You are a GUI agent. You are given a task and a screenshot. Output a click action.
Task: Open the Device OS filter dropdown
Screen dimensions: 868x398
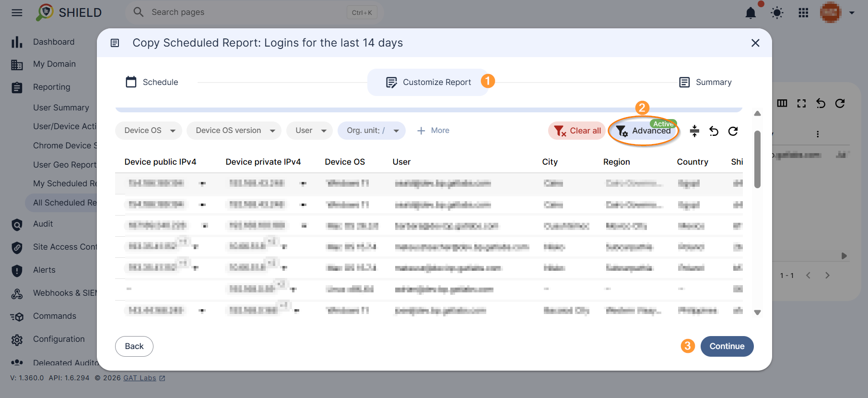[149, 131]
